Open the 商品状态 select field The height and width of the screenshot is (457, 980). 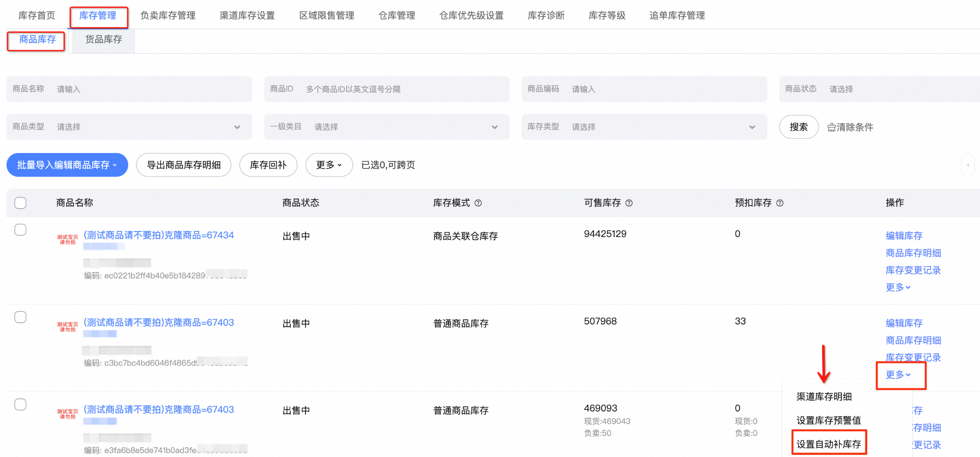(879, 89)
